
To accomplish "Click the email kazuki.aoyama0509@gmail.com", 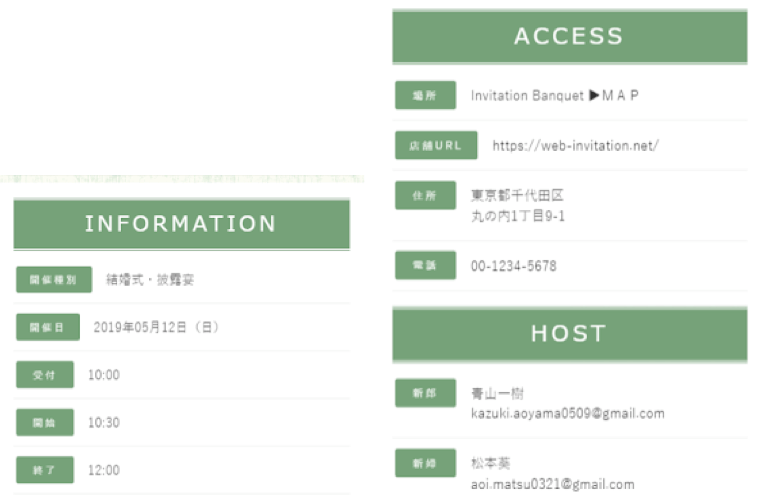I will tap(567, 414).
